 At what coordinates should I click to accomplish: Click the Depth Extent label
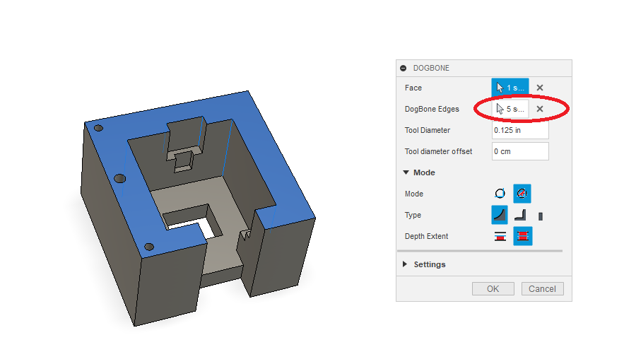[426, 236]
